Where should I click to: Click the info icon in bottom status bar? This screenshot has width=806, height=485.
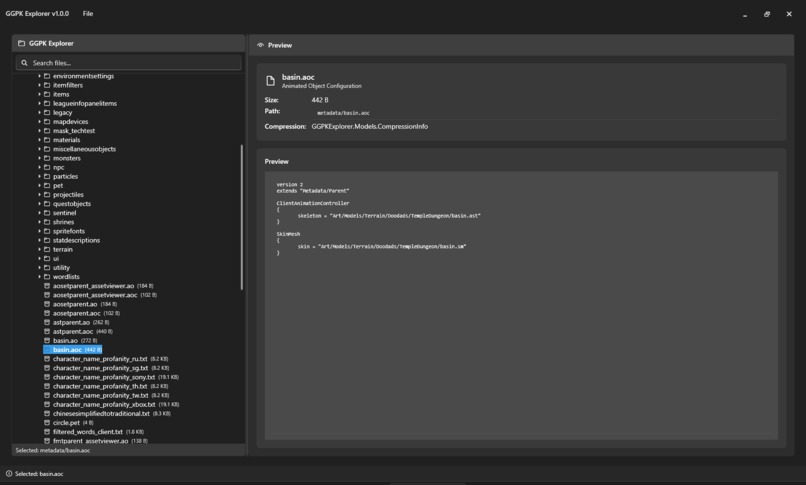pyautogui.click(x=9, y=474)
